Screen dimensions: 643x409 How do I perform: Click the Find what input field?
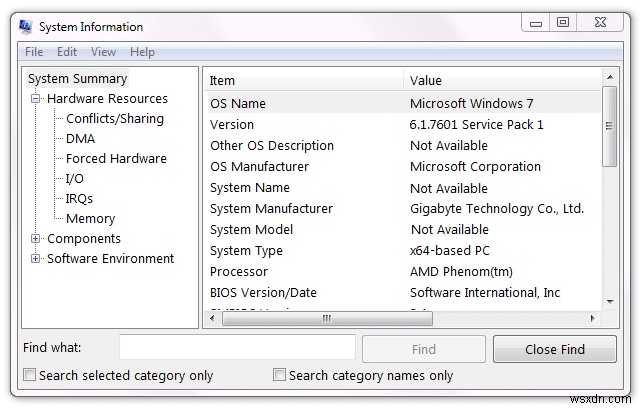(x=237, y=347)
